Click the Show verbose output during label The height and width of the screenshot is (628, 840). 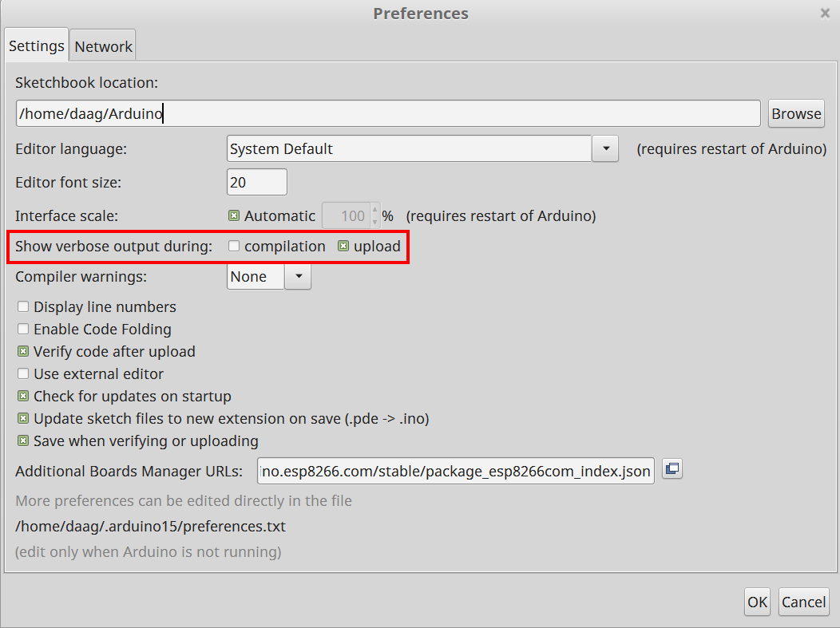[x=113, y=247]
